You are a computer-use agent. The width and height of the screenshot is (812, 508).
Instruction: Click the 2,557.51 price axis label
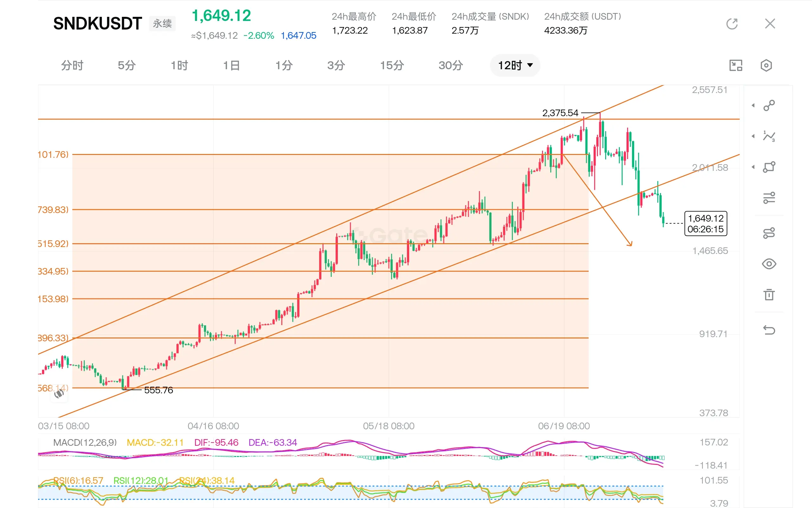tap(710, 90)
